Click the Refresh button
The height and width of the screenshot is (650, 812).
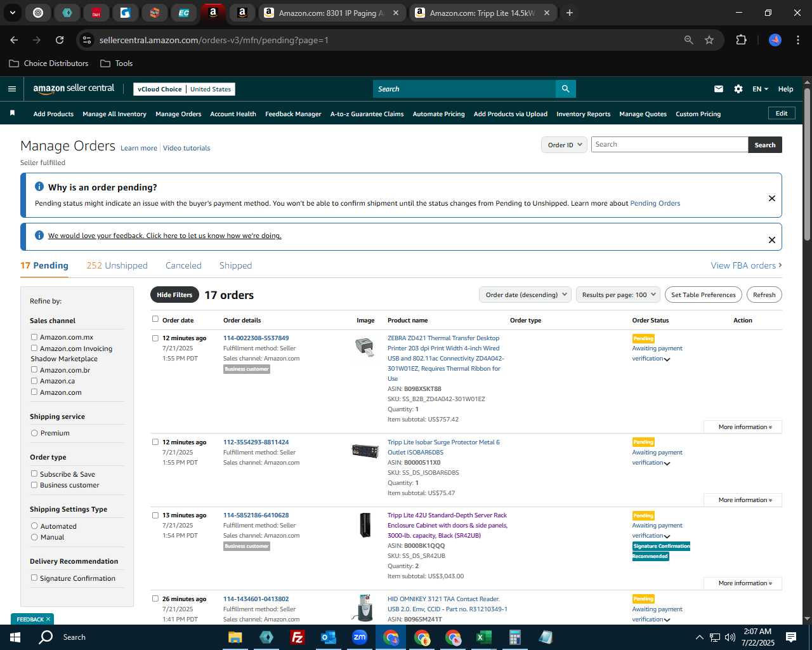click(x=764, y=295)
